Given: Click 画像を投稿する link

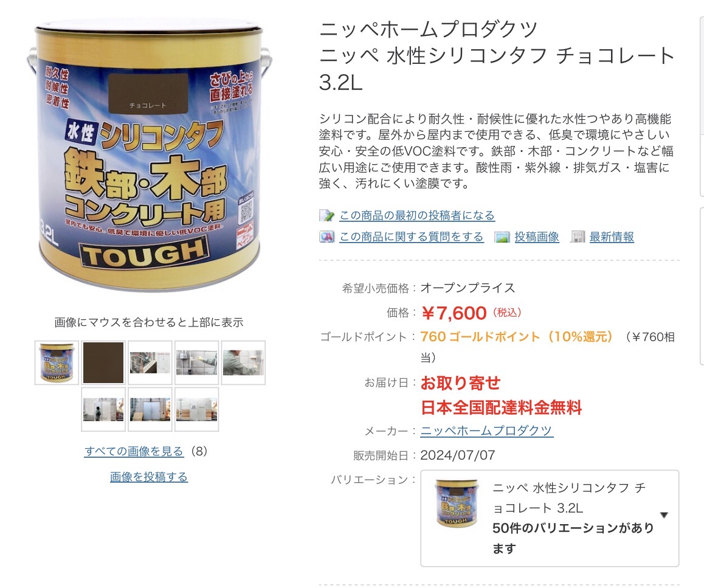Looking at the screenshot, I should point(148,477).
